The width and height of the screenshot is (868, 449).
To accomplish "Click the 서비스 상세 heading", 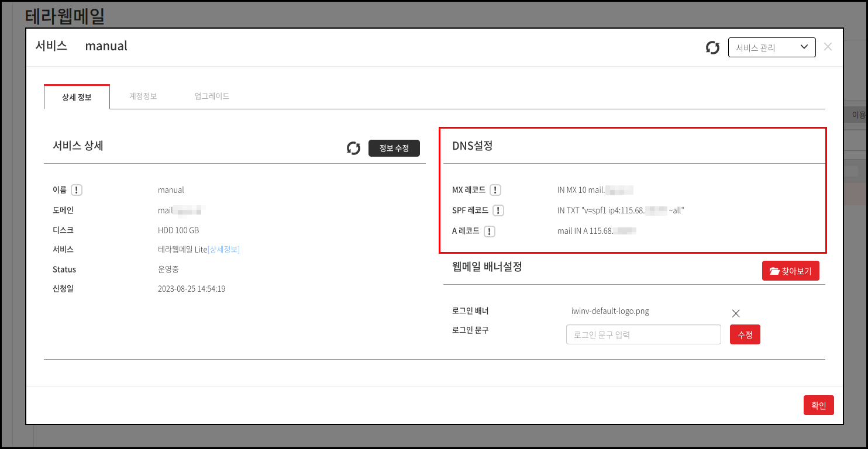I will point(78,146).
